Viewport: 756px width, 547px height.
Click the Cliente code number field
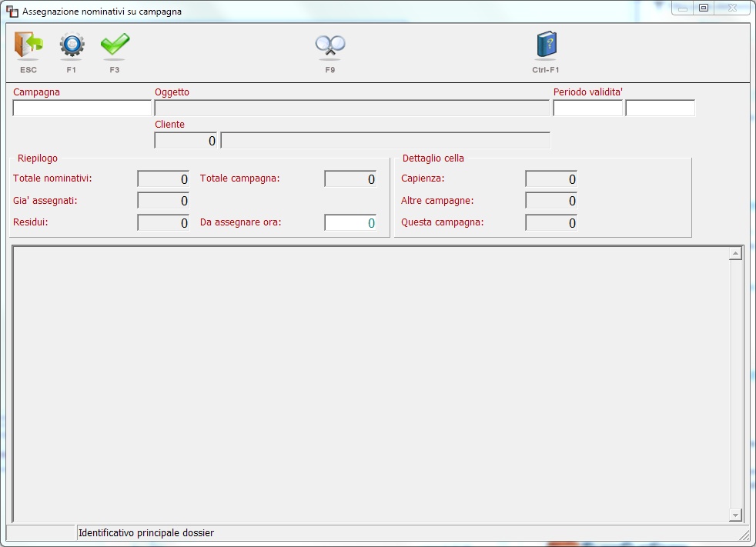[x=186, y=140]
